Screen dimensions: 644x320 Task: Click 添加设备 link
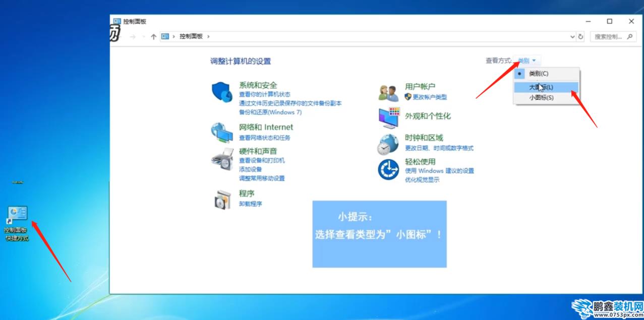pyautogui.click(x=250, y=169)
